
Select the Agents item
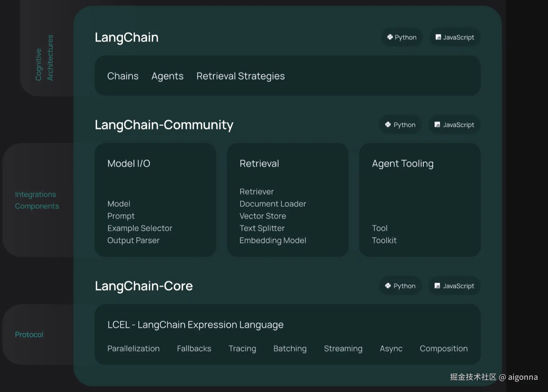pos(167,76)
